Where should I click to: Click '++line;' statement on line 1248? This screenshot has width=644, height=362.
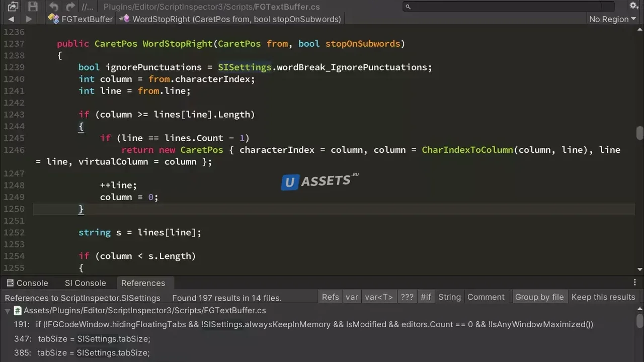click(x=118, y=185)
